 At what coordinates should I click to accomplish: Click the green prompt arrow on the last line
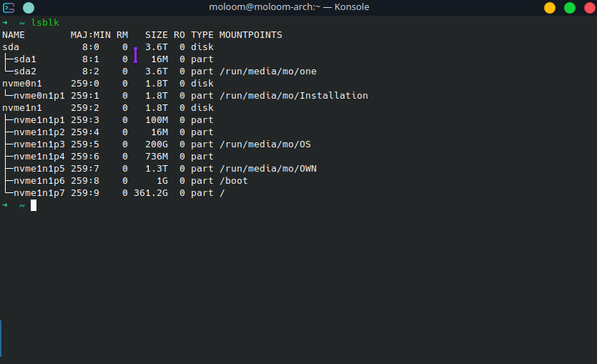click(x=5, y=205)
